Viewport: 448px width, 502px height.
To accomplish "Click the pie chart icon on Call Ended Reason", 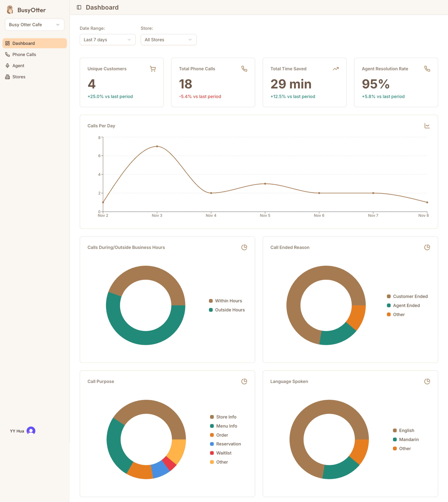I will (427, 247).
